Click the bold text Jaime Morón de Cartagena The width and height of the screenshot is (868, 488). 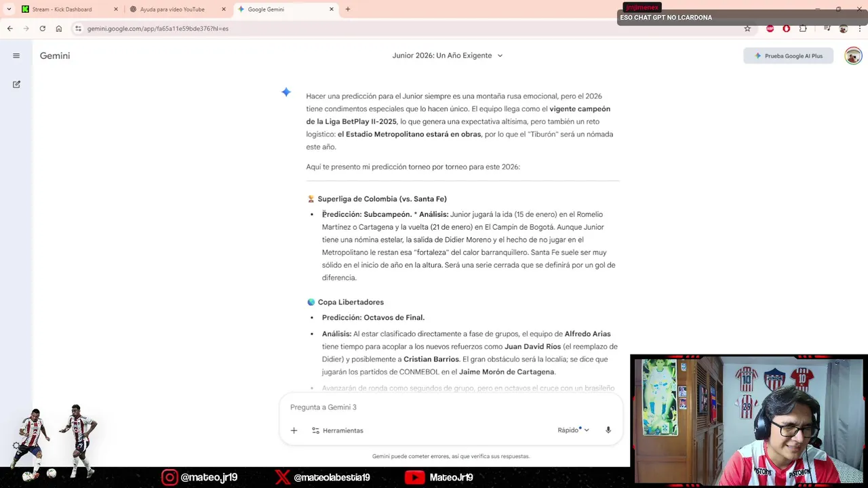pos(507,372)
